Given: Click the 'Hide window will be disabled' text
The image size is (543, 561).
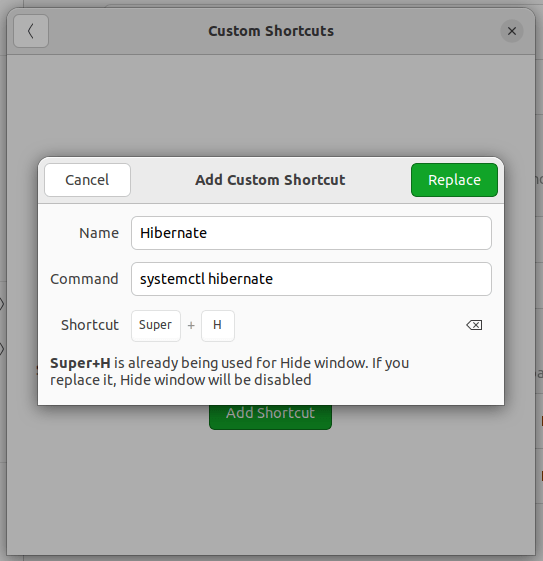Looking at the screenshot, I should coord(215,380).
